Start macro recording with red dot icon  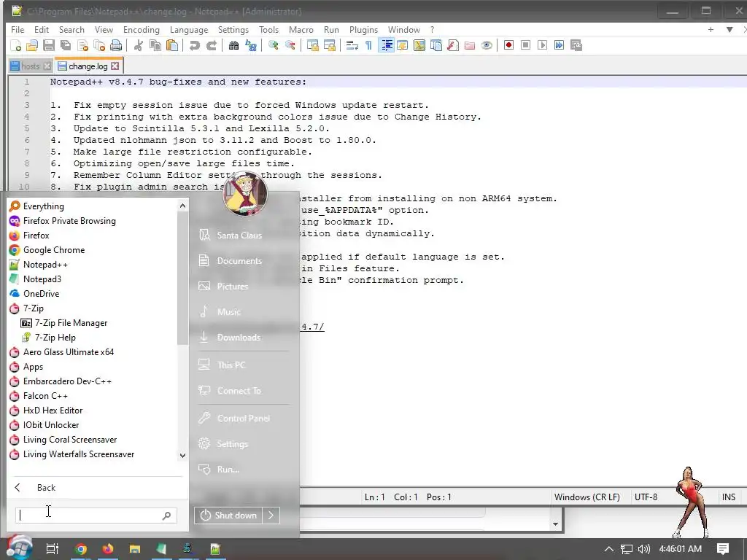click(508, 45)
